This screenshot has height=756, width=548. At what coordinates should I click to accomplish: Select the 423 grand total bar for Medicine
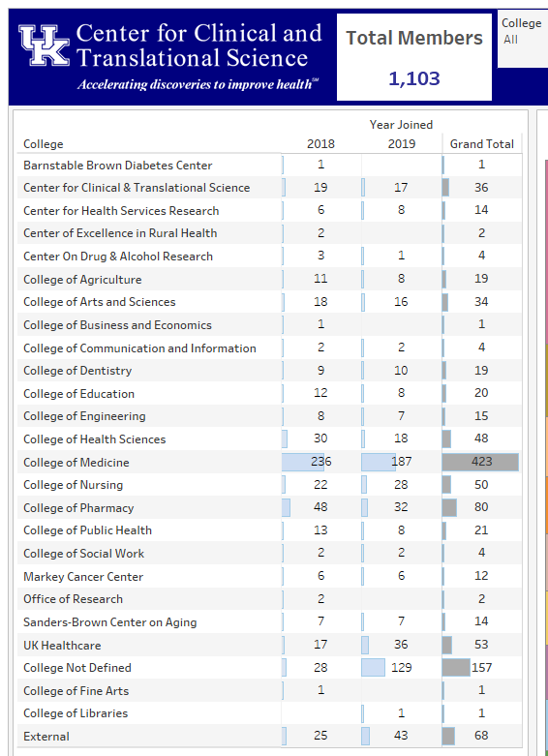tap(480, 462)
